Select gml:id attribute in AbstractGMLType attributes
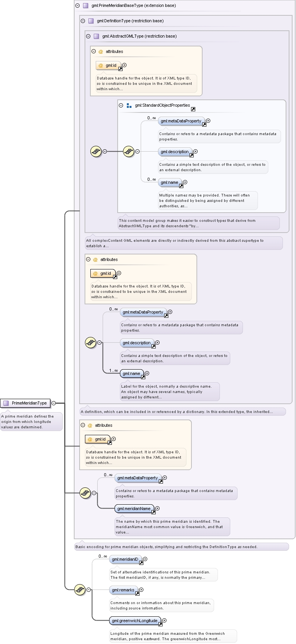The image size is (296, 644). click(109, 66)
